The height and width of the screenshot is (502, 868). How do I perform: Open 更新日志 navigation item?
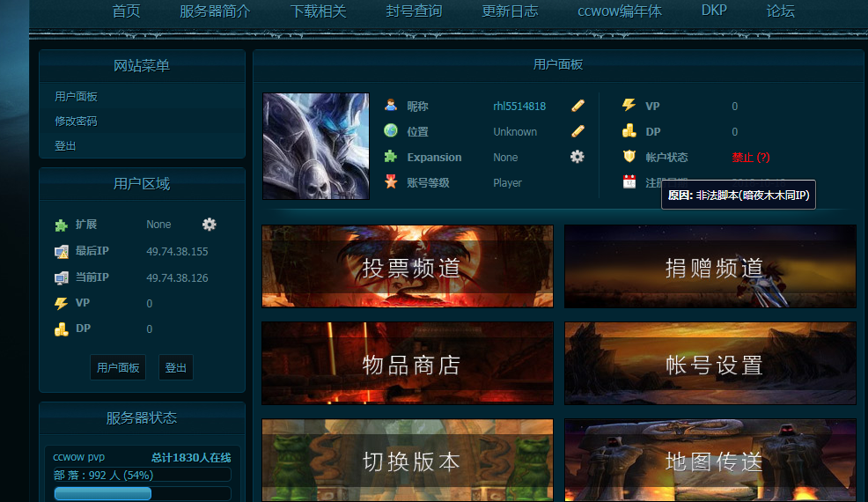510,11
